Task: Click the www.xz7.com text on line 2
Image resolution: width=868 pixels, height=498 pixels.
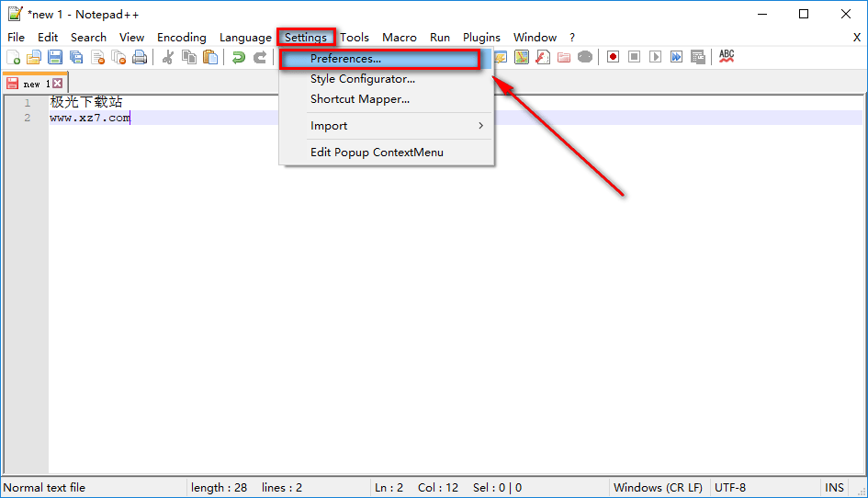Action: pyautogui.click(x=90, y=118)
